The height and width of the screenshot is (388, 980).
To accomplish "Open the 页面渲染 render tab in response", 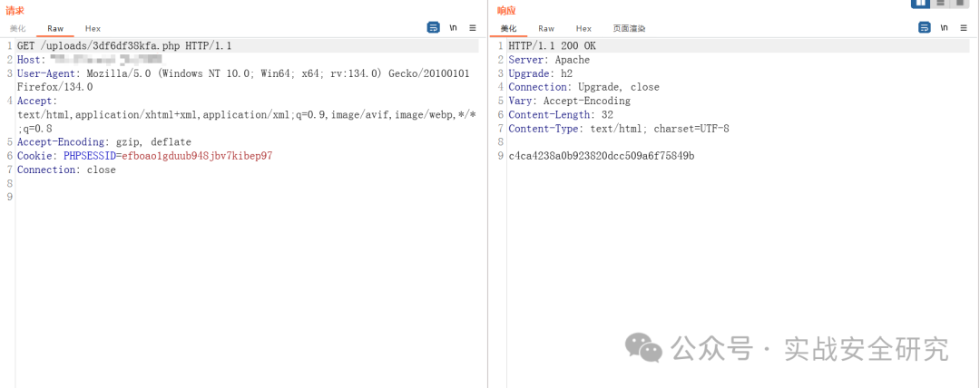I will pyautogui.click(x=630, y=28).
